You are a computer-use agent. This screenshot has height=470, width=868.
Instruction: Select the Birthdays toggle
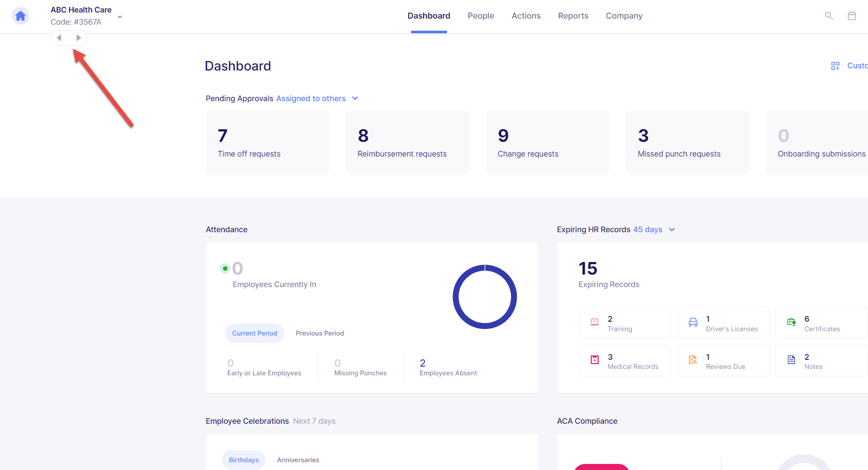[244, 460]
